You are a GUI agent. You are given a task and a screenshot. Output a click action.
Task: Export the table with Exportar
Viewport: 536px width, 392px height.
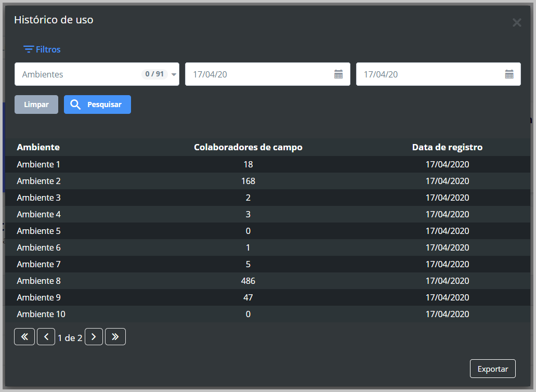pyautogui.click(x=492, y=369)
